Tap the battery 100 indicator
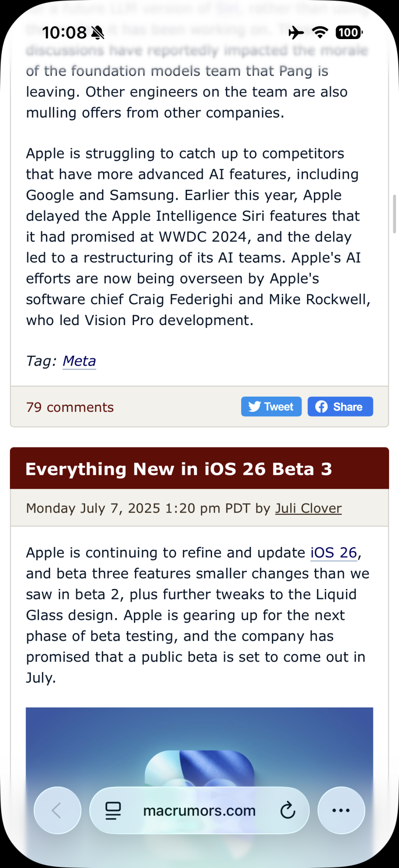The height and width of the screenshot is (868, 399). coord(349,33)
